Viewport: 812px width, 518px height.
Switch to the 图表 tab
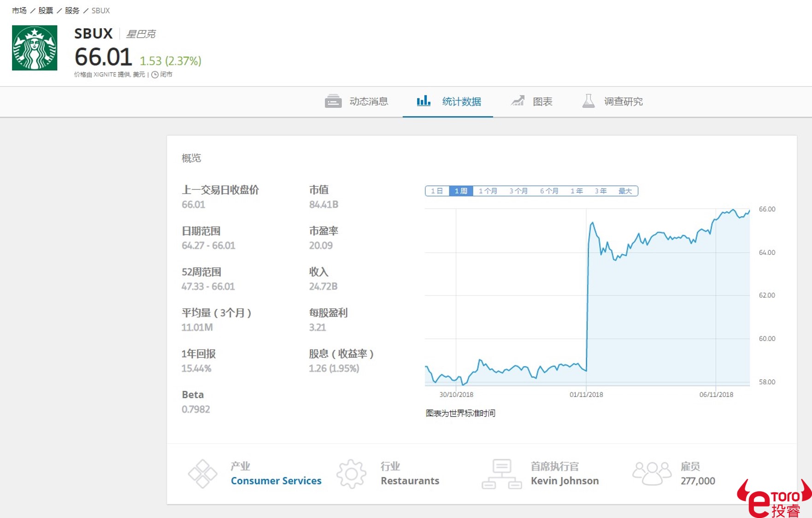[x=531, y=101]
